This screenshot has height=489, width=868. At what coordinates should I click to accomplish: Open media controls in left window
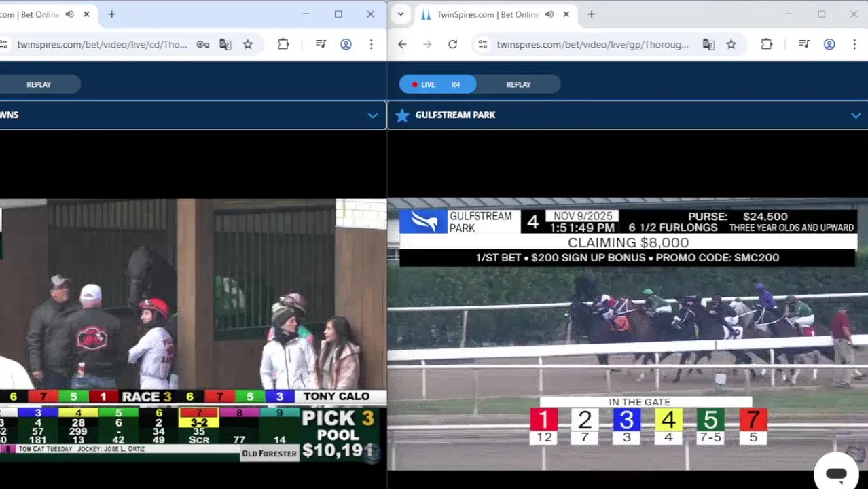pos(321,44)
